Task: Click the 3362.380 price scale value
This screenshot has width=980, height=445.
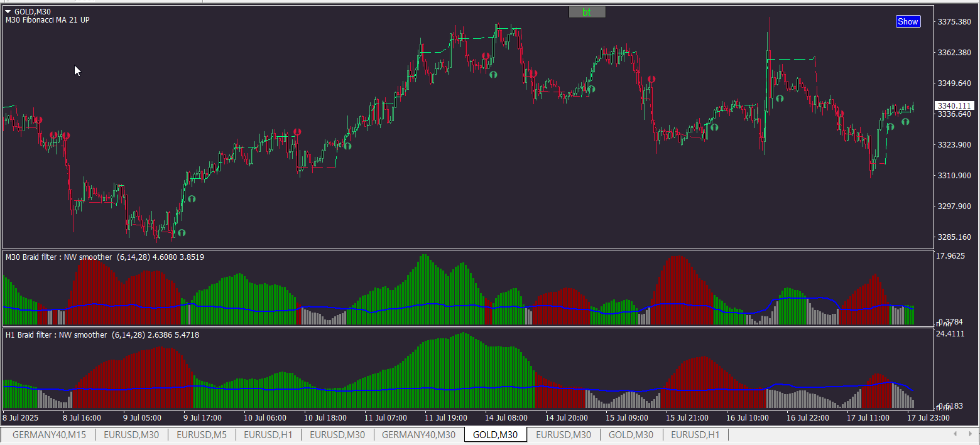Action: pyautogui.click(x=955, y=52)
